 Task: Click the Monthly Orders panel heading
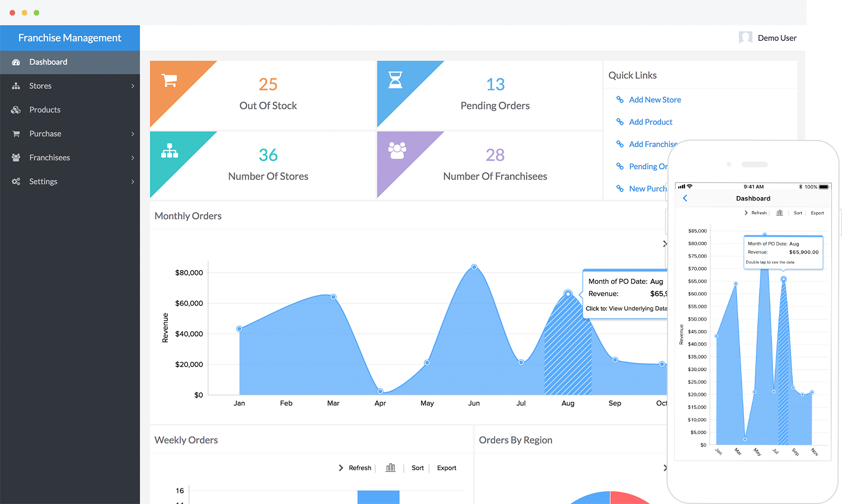pos(188,216)
